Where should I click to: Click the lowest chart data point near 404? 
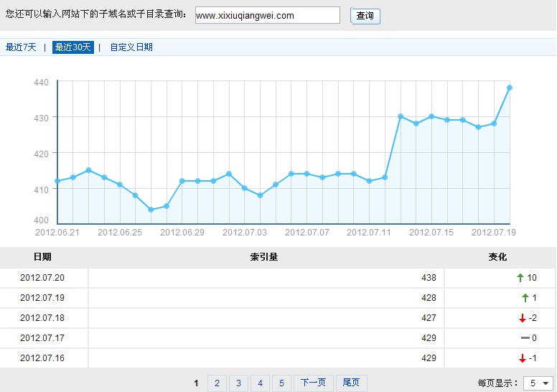(x=151, y=210)
